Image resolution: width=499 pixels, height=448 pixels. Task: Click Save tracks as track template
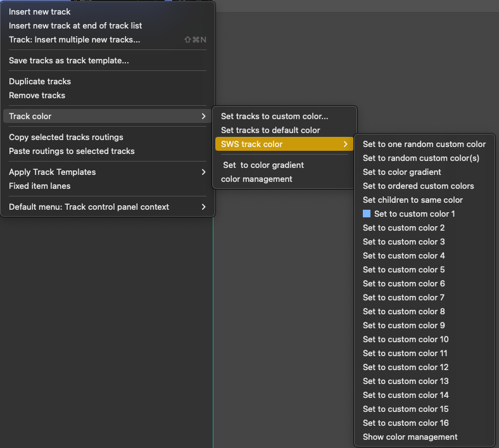click(69, 61)
